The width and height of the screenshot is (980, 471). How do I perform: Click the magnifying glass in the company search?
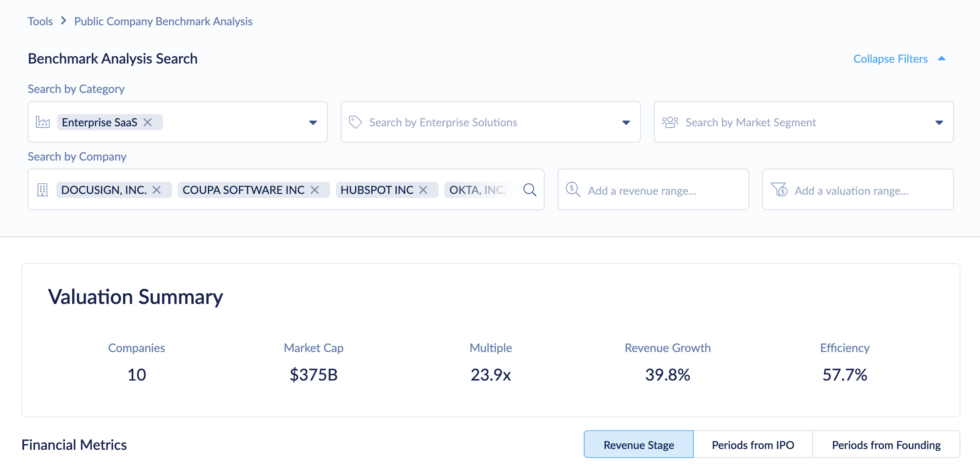pyautogui.click(x=530, y=189)
